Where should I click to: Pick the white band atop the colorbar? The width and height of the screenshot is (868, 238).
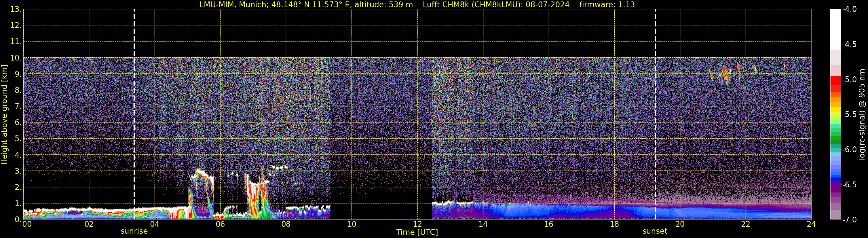835,29
